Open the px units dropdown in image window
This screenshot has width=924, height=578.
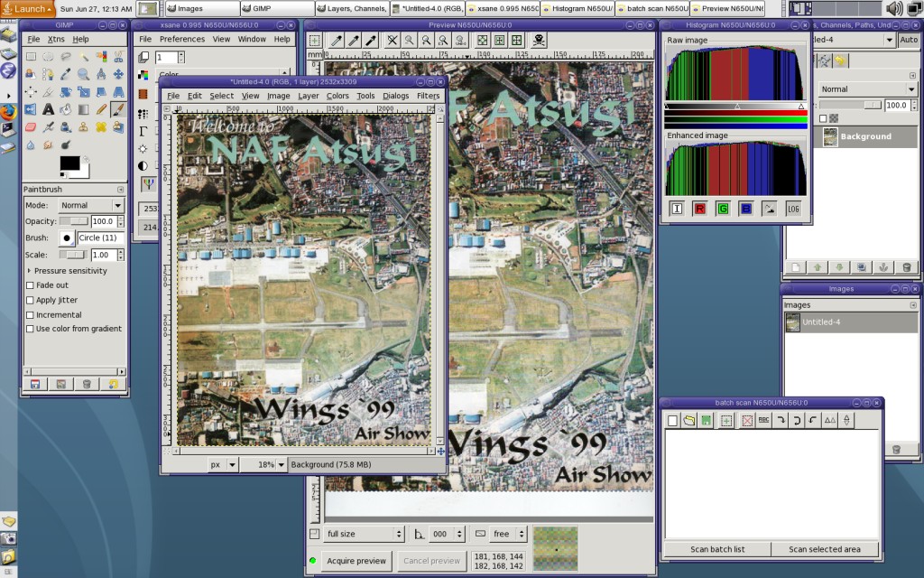pyautogui.click(x=222, y=465)
